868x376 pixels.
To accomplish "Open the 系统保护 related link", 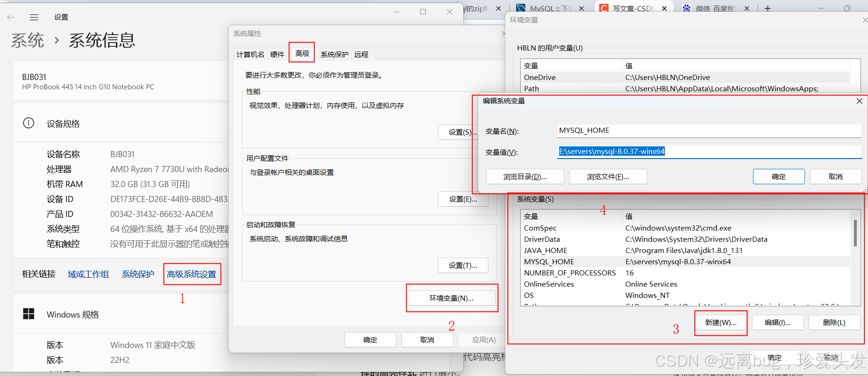I will coord(138,274).
